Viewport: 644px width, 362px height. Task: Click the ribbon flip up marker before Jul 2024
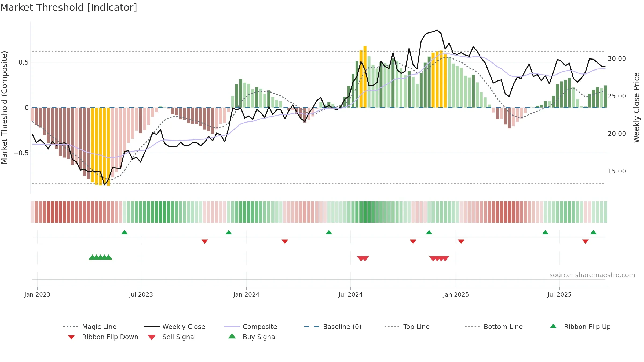click(329, 232)
